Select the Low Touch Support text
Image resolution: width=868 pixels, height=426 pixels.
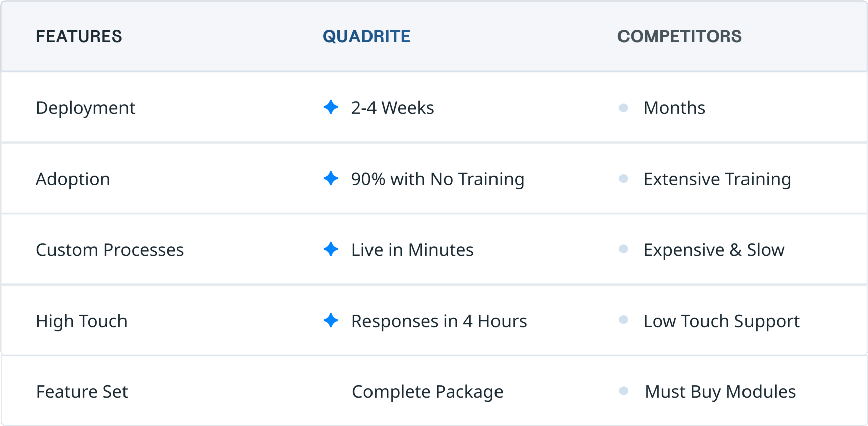point(721,322)
